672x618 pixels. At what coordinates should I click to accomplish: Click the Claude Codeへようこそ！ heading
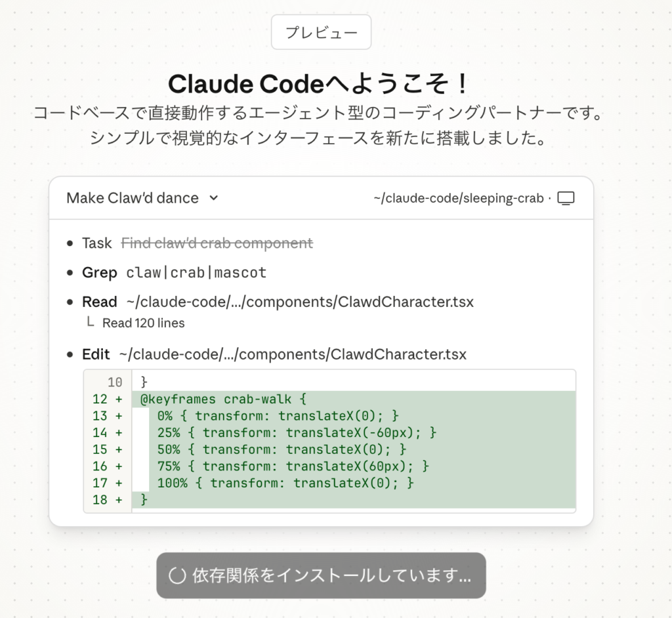tap(320, 84)
